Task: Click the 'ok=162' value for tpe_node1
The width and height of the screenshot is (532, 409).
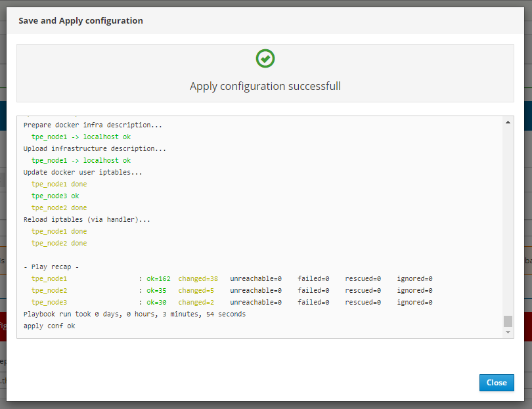Action: pos(158,278)
